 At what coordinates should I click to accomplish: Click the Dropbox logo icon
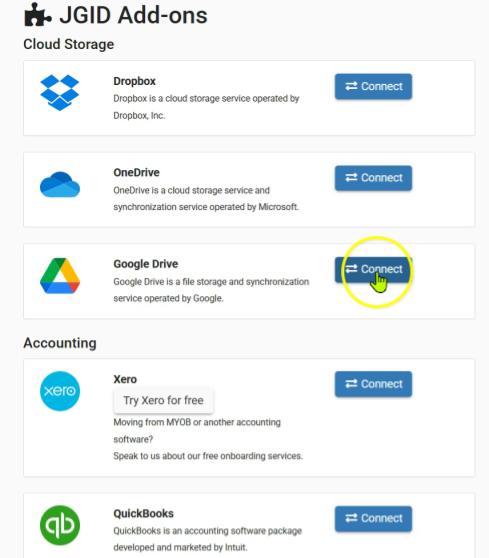coord(60,93)
